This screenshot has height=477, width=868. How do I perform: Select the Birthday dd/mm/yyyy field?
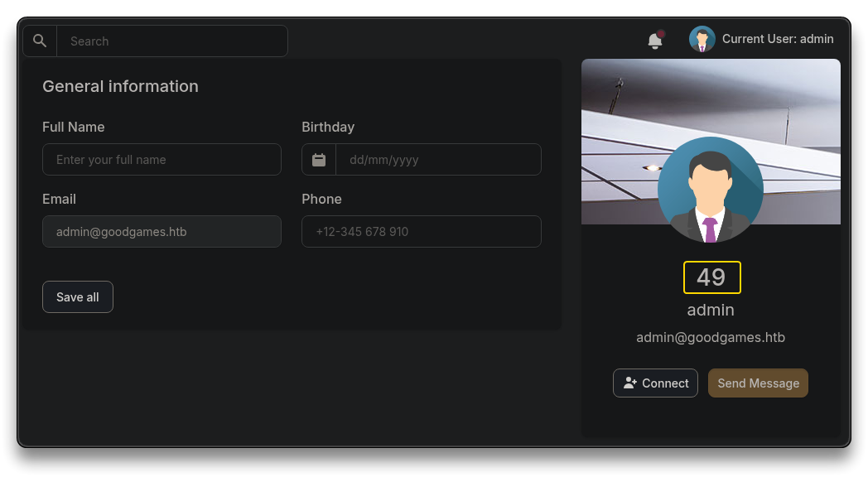coord(438,159)
